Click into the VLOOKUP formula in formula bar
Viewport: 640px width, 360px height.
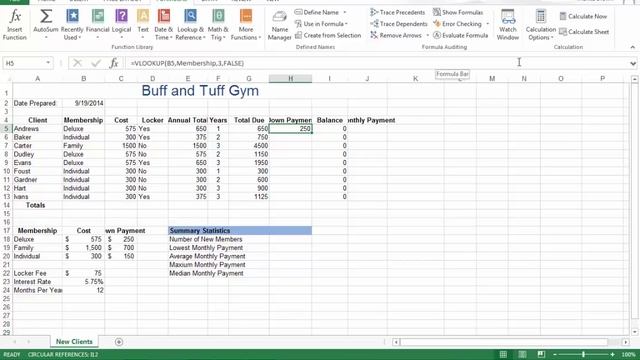point(187,63)
